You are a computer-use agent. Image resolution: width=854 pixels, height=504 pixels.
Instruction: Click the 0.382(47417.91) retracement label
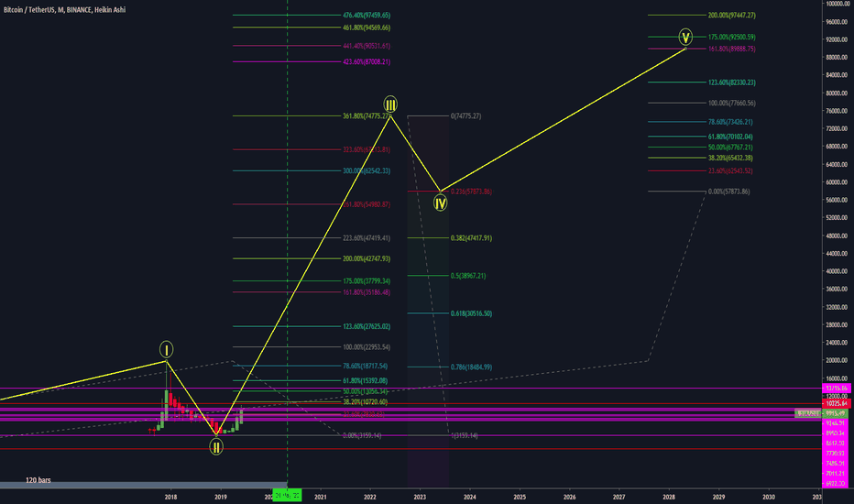(x=471, y=238)
